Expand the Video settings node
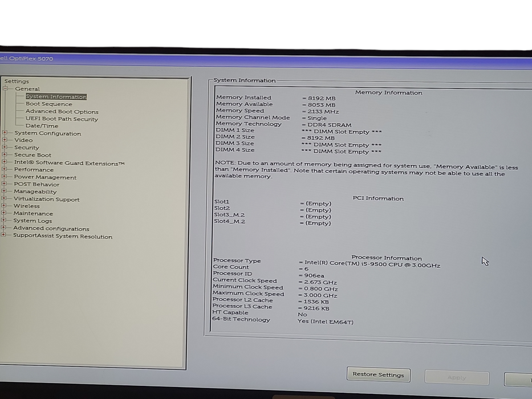 5,140
